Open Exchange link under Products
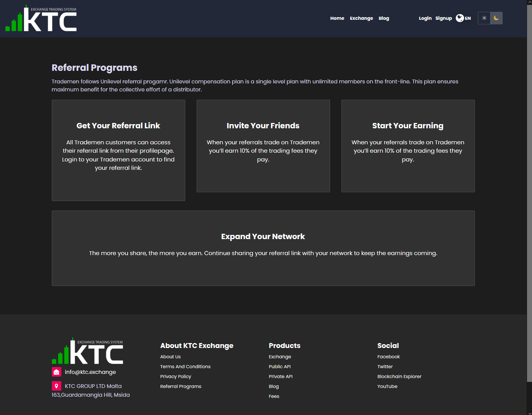Image resolution: width=532 pixels, height=415 pixels. click(280, 357)
